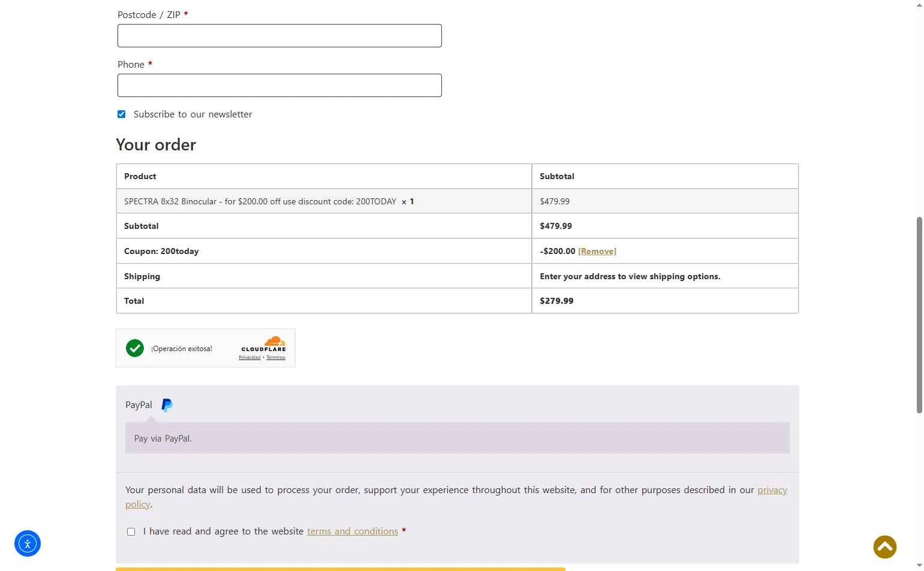The width and height of the screenshot is (924, 571).
Task: Click the Postcode / ZIP input field
Action: (279, 36)
